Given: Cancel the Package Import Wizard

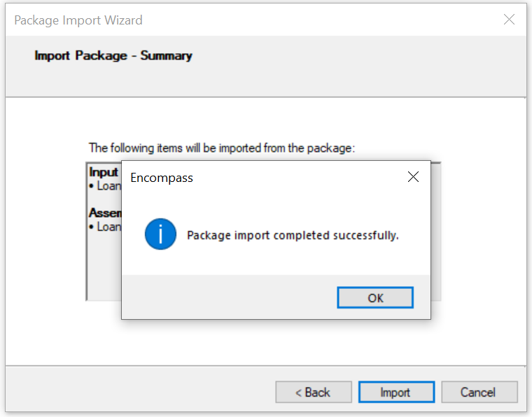Looking at the screenshot, I should [479, 392].
